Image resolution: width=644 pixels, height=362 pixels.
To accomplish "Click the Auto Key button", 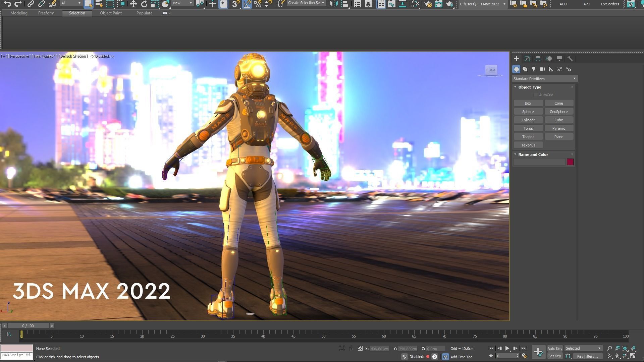I will click(555, 349).
